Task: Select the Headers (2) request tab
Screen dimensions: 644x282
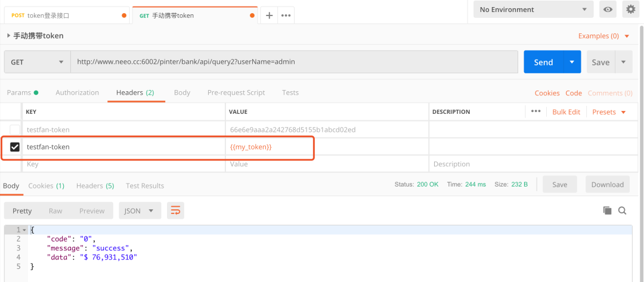Action: [135, 92]
